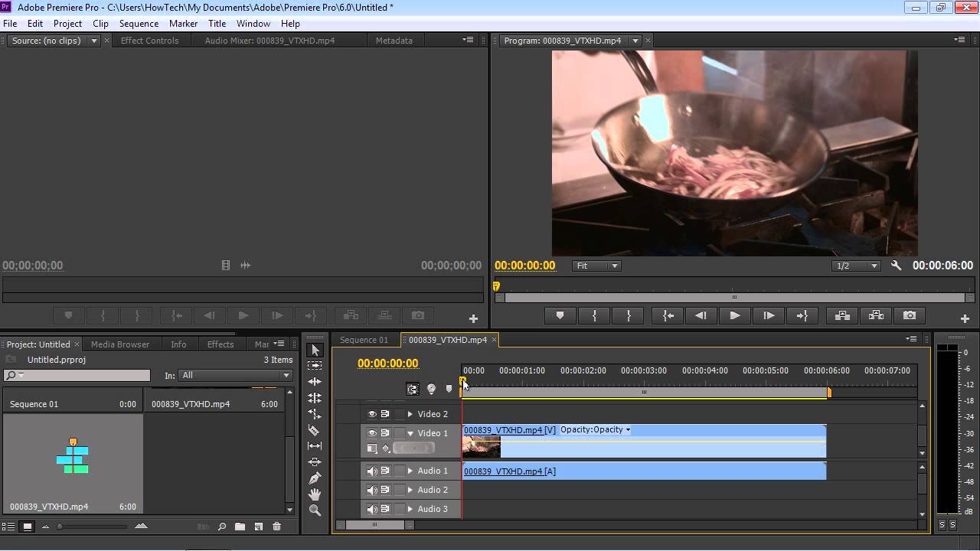Click the Extract button in Program monitor
980x551 pixels.
(876, 315)
